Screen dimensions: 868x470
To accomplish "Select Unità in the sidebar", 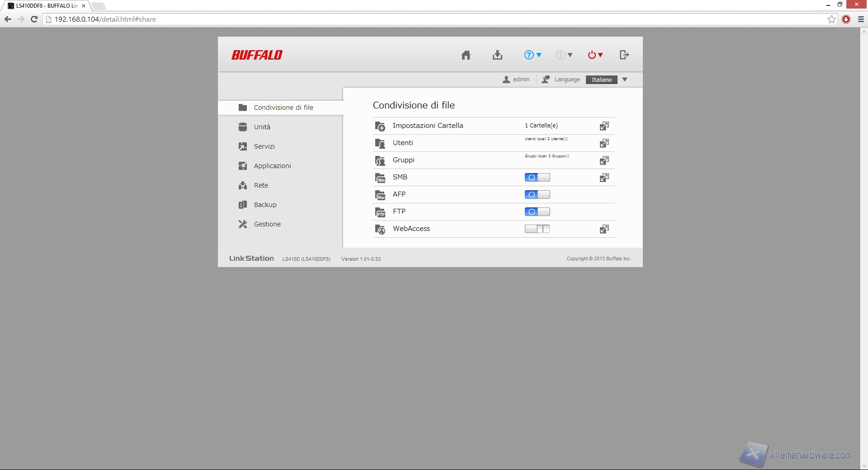I will coord(262,127).
